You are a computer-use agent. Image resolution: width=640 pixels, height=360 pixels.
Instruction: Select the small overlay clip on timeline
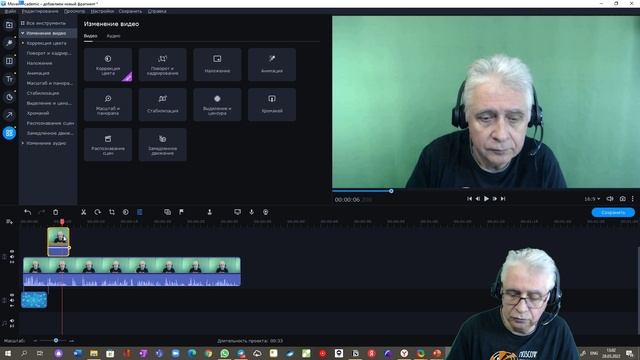pyautogui.click(x=58, y=242)
